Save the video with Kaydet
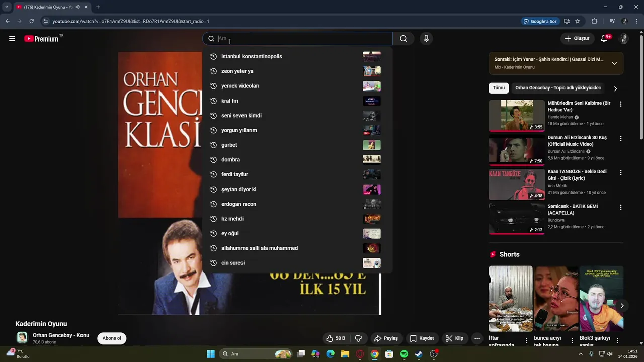The width and height of the screenshot is (644, 362). click(422, 338)
